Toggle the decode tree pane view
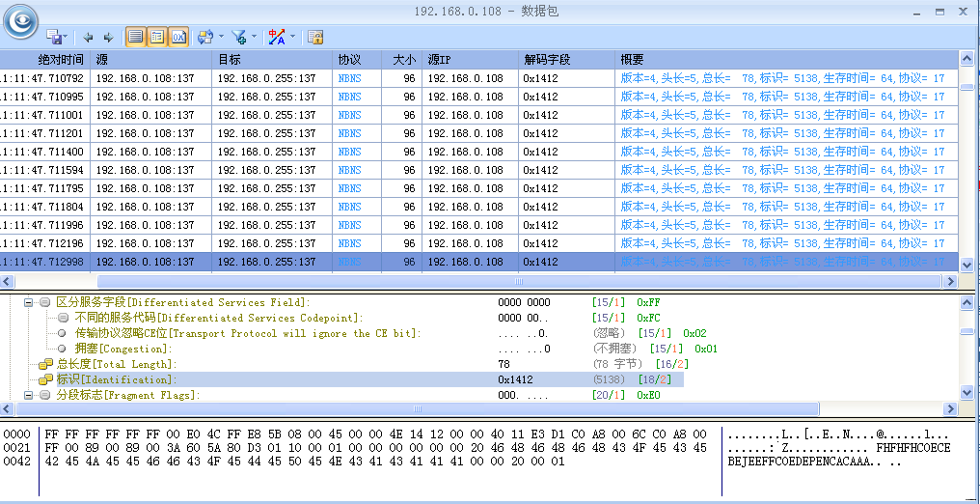The image size is (980, 504). (x=157, y=38)
